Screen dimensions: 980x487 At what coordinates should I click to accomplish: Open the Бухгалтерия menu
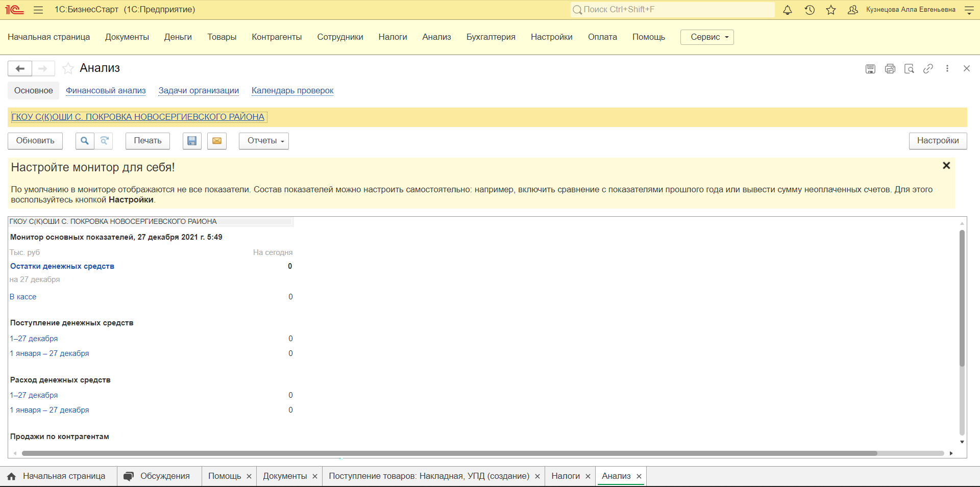[491, 37]
